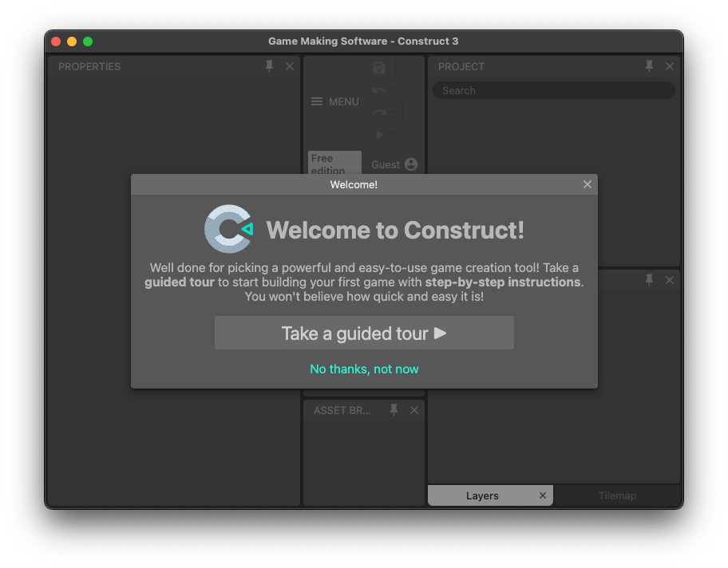The height and width of the screenshot is (568, 728).
Task: Click the Project panel Search field
Action: click(x=554, y=90)
